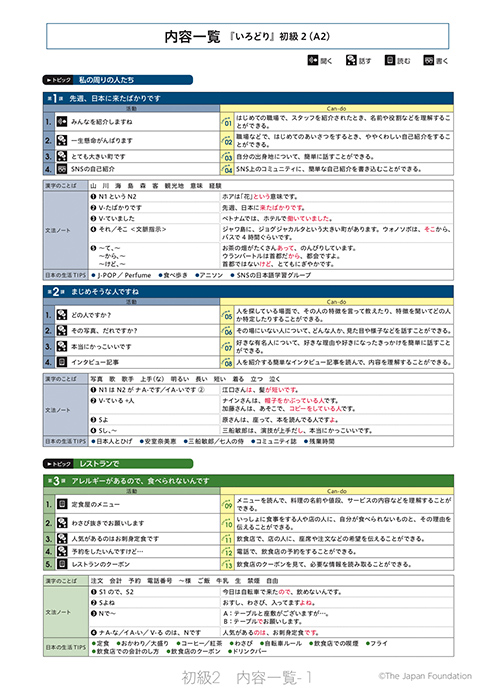This screenshot has height=700, width=494.
Task: Click the speaking icon beside どの人ですか?
Action: pos(62,315)
